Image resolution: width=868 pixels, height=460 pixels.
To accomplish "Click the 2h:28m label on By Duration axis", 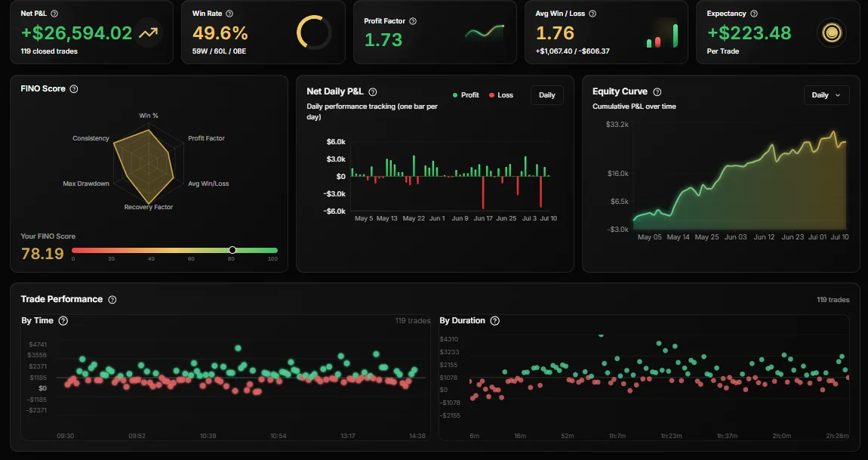I will click(x=837, y=436).
